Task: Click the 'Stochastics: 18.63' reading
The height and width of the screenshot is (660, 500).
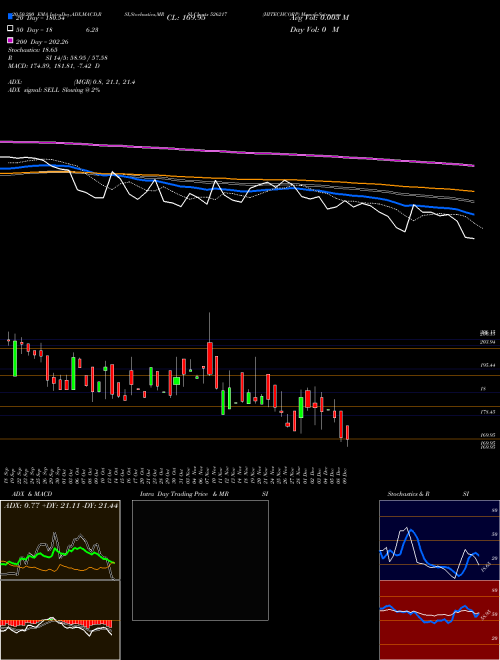Action: [x=32, y=50]
